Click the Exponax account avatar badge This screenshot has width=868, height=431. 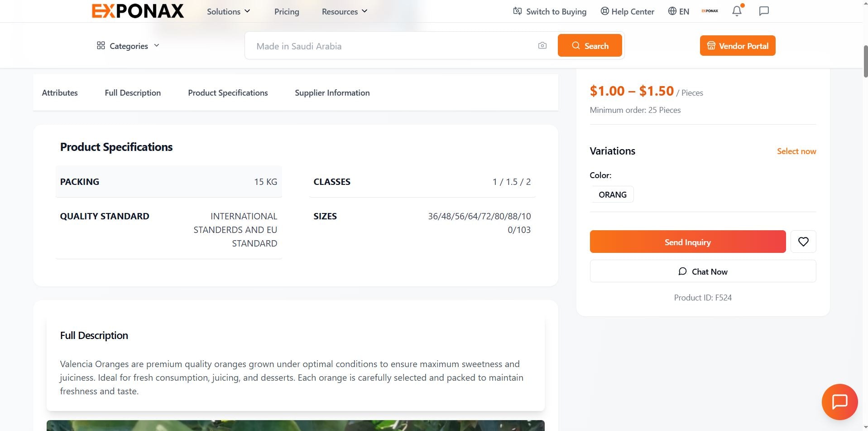tap(709, 10)
